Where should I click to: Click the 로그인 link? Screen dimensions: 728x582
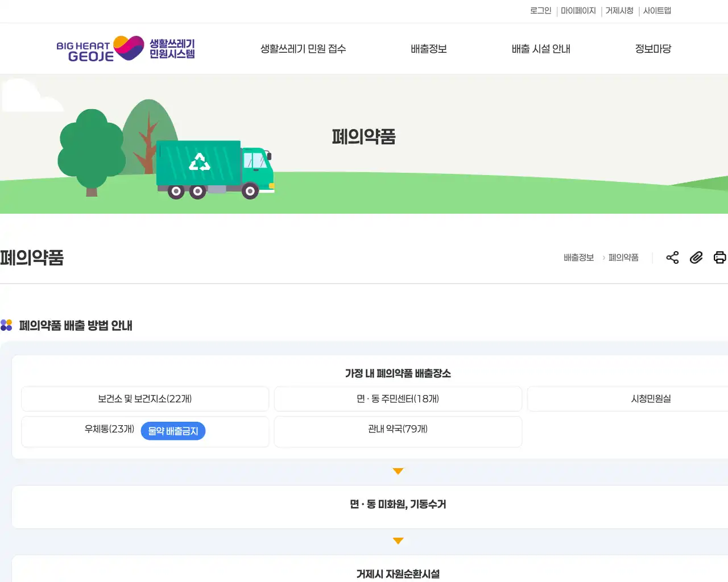tap(540, 11)
